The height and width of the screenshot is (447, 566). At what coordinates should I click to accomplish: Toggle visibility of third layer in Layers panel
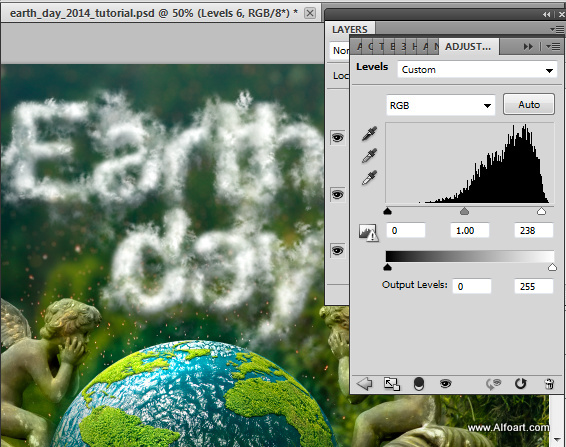pos(338,250)
